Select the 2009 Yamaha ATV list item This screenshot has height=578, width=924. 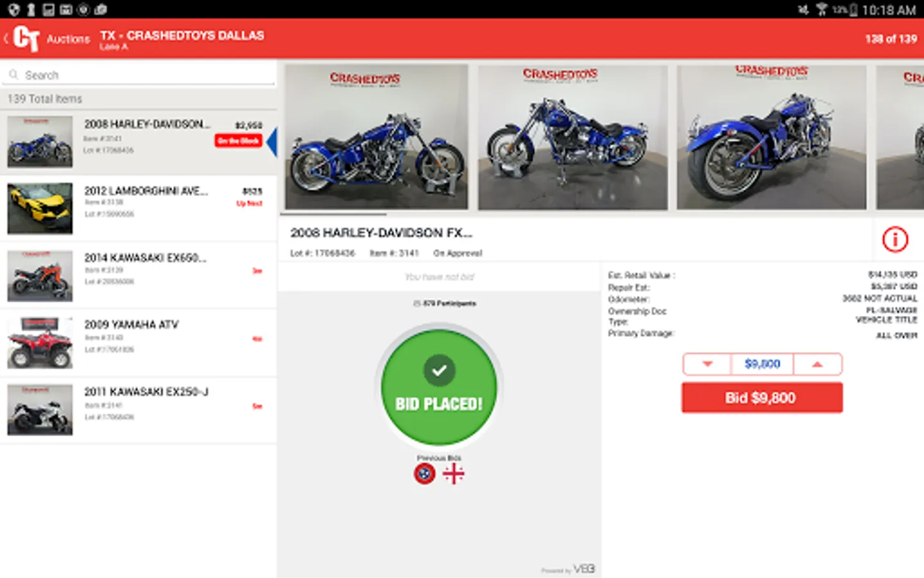(x=139, y=343)
